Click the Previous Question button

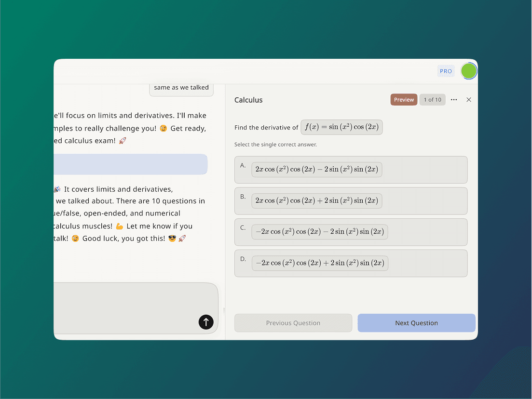293,322
